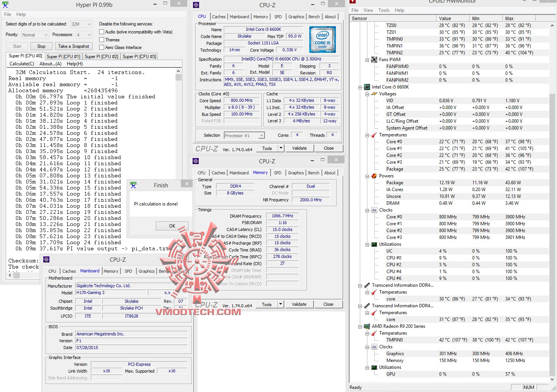Click Utilizations icon under Intel Core i5 6600K
This screenshot has height=392, width=557.
coord(374,244)
